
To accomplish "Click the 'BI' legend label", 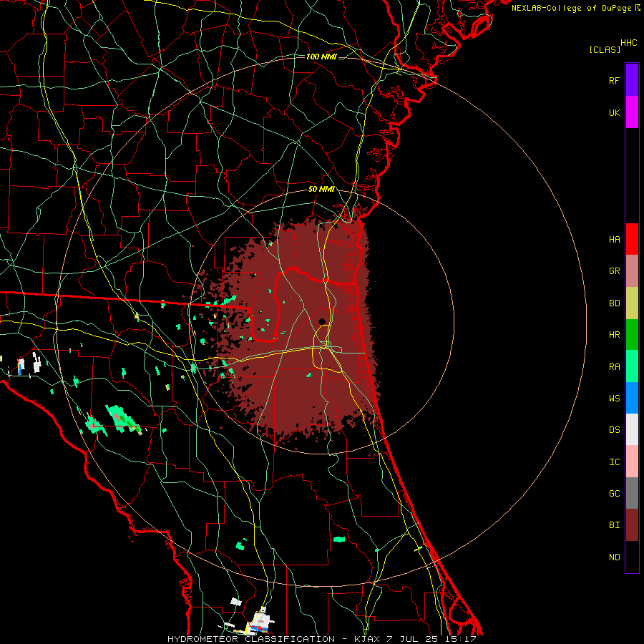I will [x=614, y=525].
